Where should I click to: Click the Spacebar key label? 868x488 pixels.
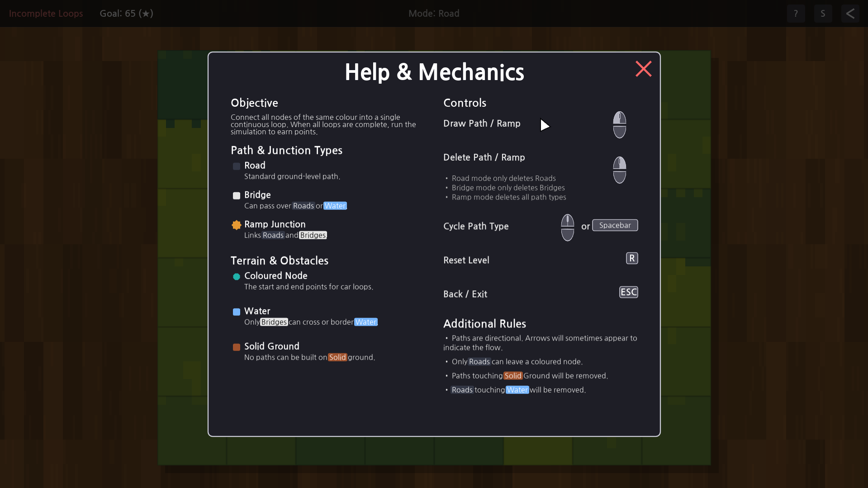coord(615,225)
